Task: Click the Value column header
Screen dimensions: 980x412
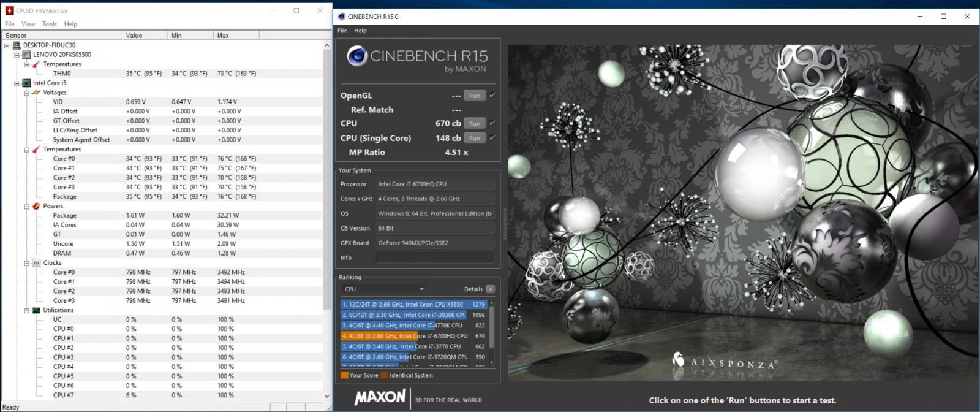Action: 145,36
